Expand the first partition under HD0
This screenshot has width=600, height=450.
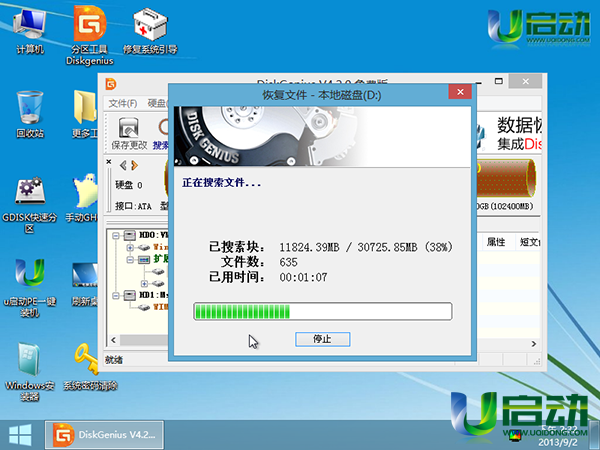click(130, 248)
